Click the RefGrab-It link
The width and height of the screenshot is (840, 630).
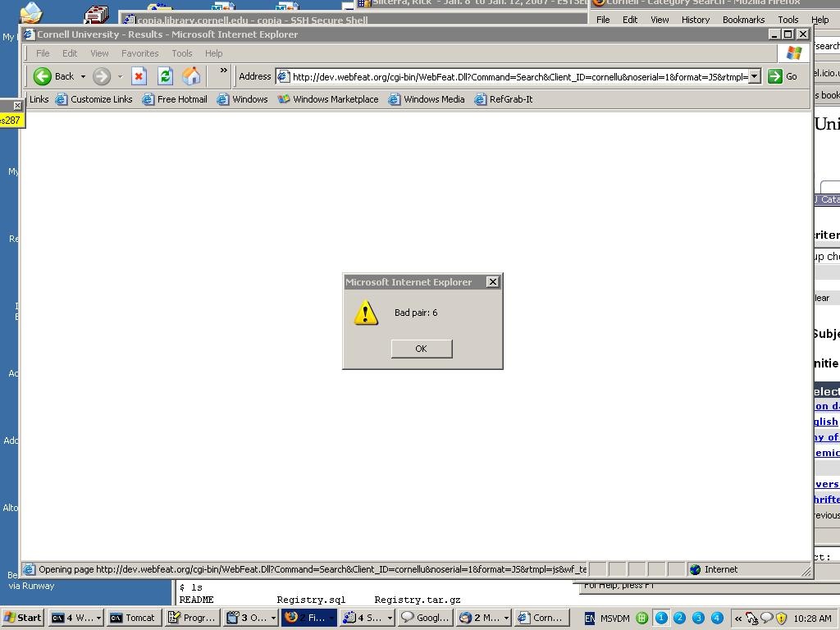click(x=504, y=99)
